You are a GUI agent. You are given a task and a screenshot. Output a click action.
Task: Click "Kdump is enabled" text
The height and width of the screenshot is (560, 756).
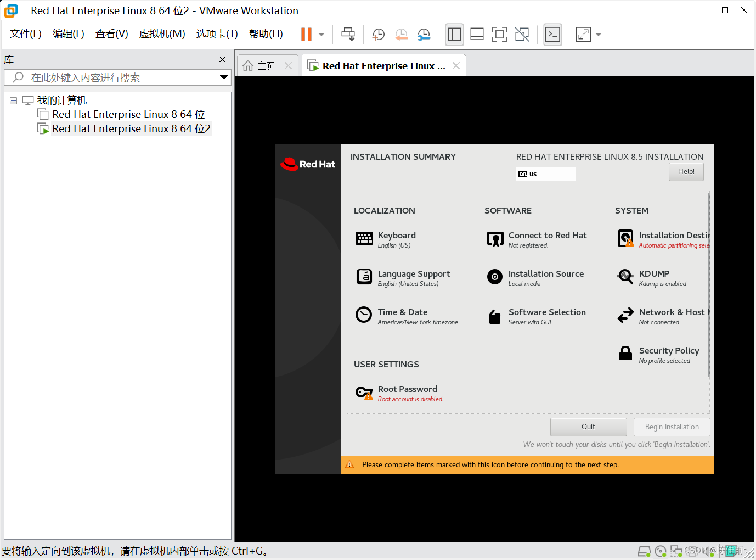662,284
